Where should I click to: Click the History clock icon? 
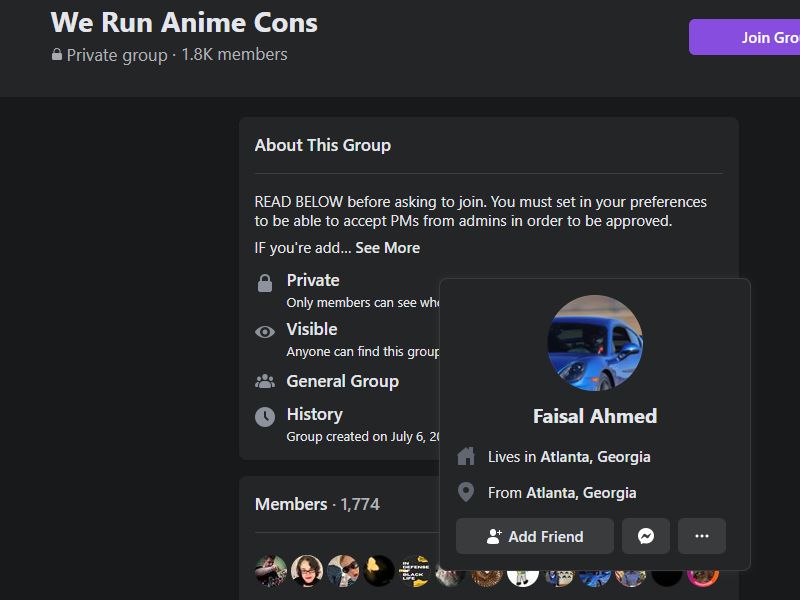point(265,417)
